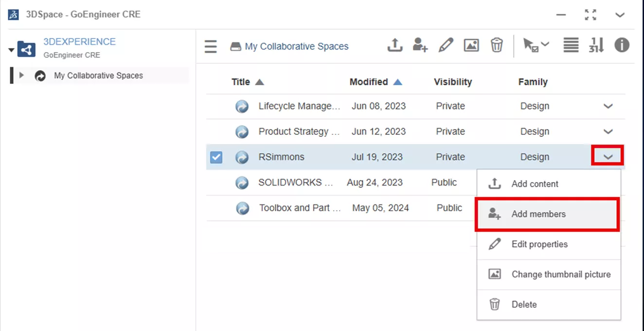Click Private visibility in RSimmons row
The height and width of the screenshot is (331, 644).
click(450, 157)
